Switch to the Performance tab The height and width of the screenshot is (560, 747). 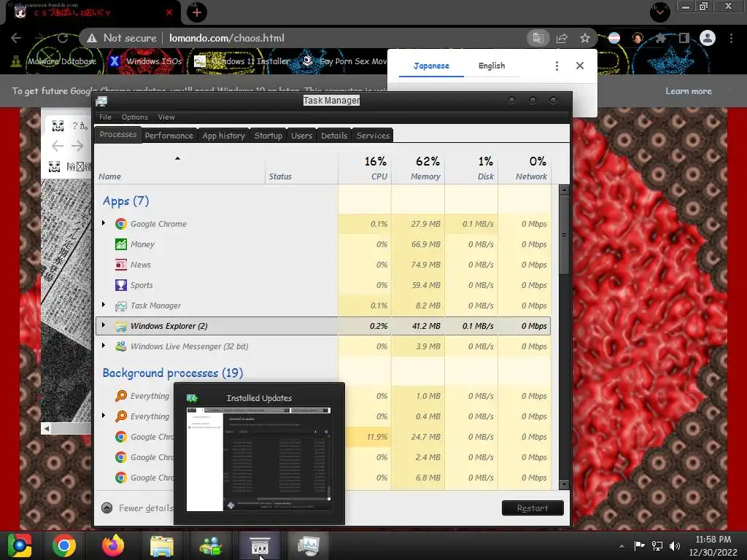coord(169,136)
